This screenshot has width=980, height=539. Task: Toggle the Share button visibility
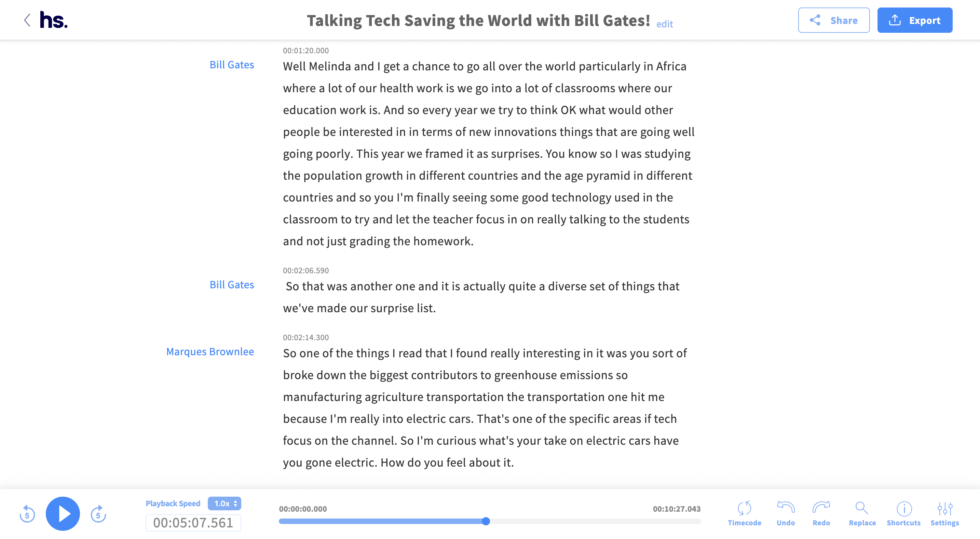(x=834, y=20)
